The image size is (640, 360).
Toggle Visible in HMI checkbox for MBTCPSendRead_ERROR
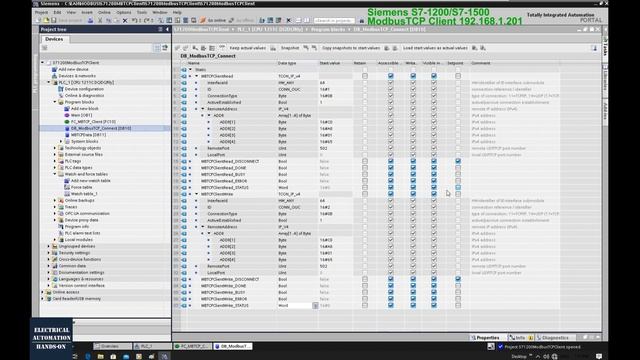(x=434, y=181)
